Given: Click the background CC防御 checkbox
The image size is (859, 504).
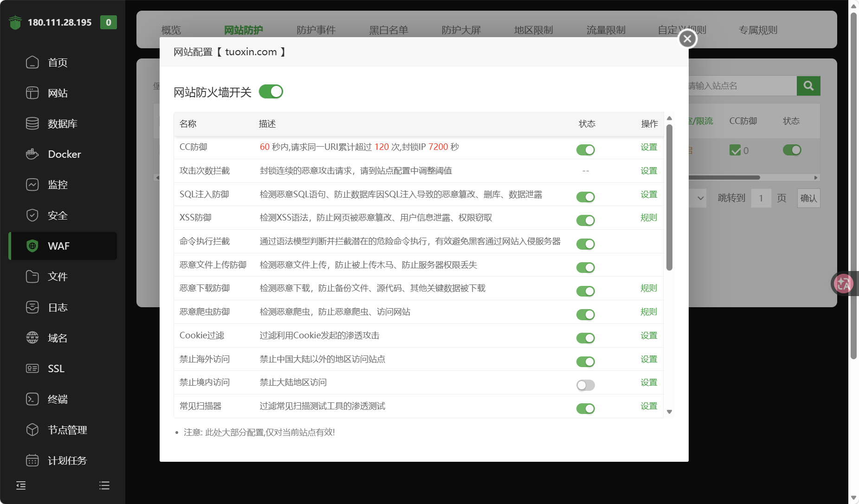Looking at the screenshot, I should coord(735,150).
